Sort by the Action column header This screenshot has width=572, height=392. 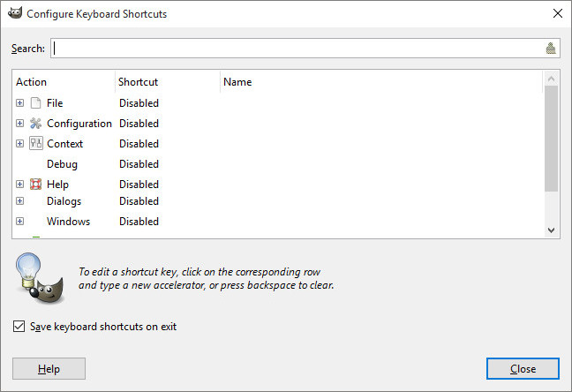point(64,82)
